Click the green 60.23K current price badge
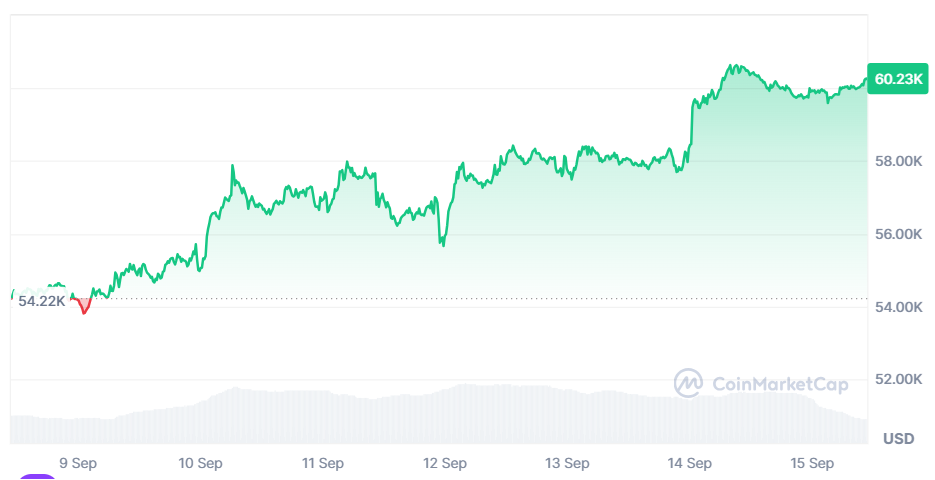 (898, 79)
